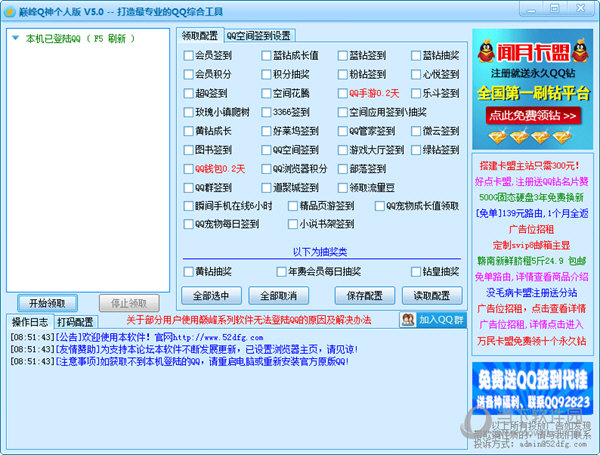Check the 绿钻签到 checkbox
Image resolution: width=600 pixels, height=455 pixels.
click(416, 150)
